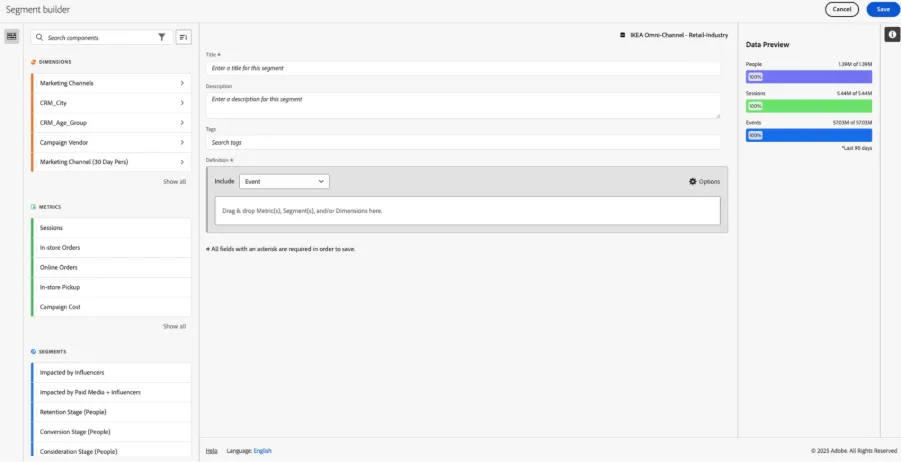Screen dimensions: 901x462
Task: Click the purple People preview bar
Action: pyautogui.click(x=808, y=77)
